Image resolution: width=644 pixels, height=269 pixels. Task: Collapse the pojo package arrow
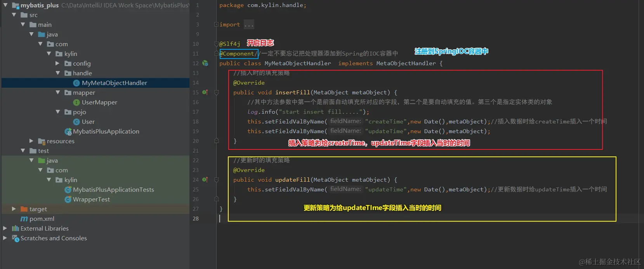point(58,112)
